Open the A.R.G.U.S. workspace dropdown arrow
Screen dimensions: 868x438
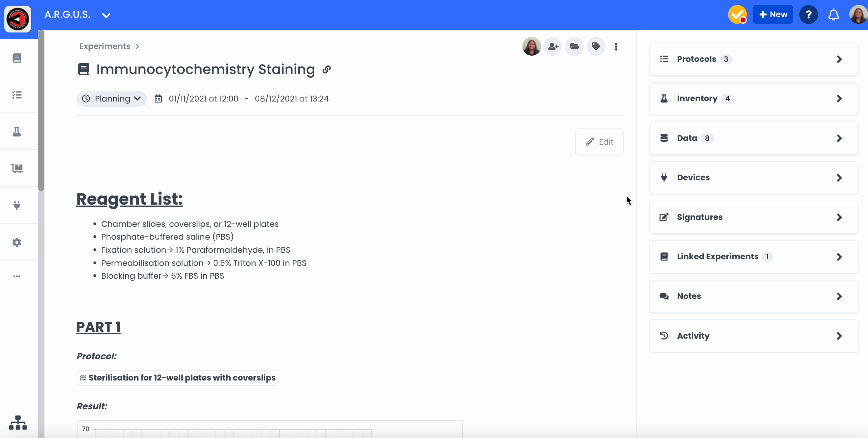point(106,15)
